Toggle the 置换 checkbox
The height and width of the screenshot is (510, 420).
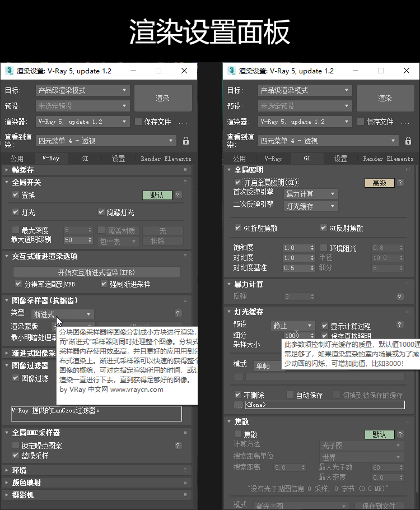pyautogui.click(x=16, y=194)
